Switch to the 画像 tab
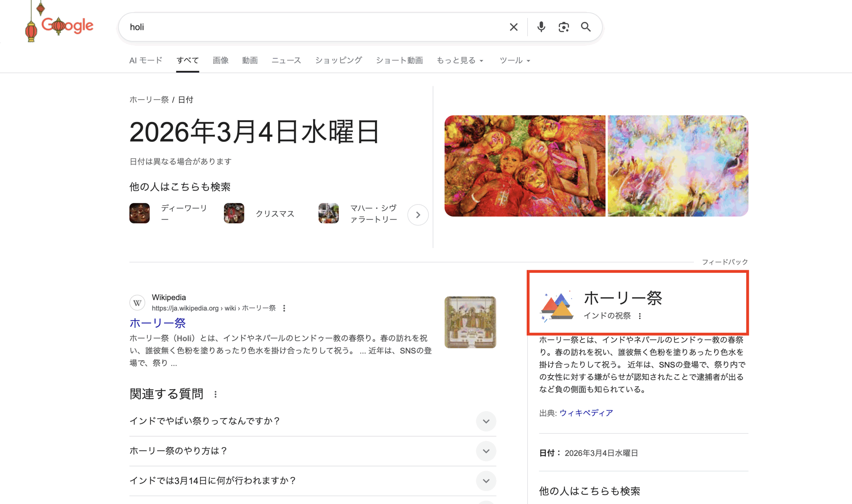This screenshot has height=504, width=852. tap(220, 61)
